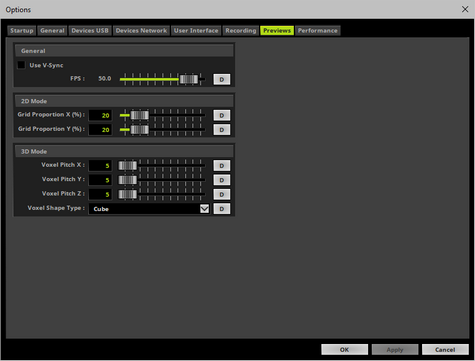
Task: Restore default Voxel Pitch X value
Action: click(x=222, y=166)
